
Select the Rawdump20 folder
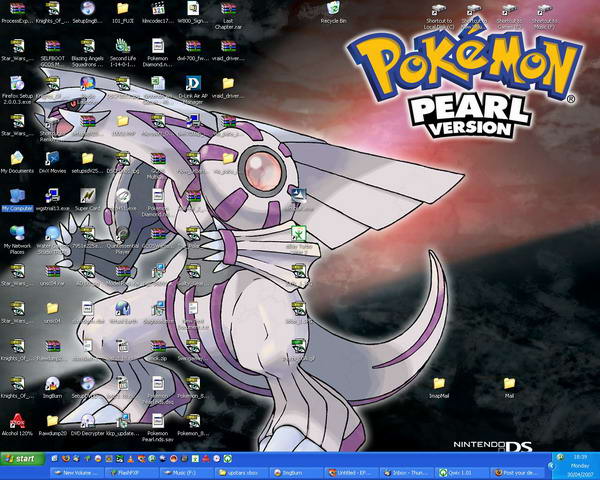(52, 424)
